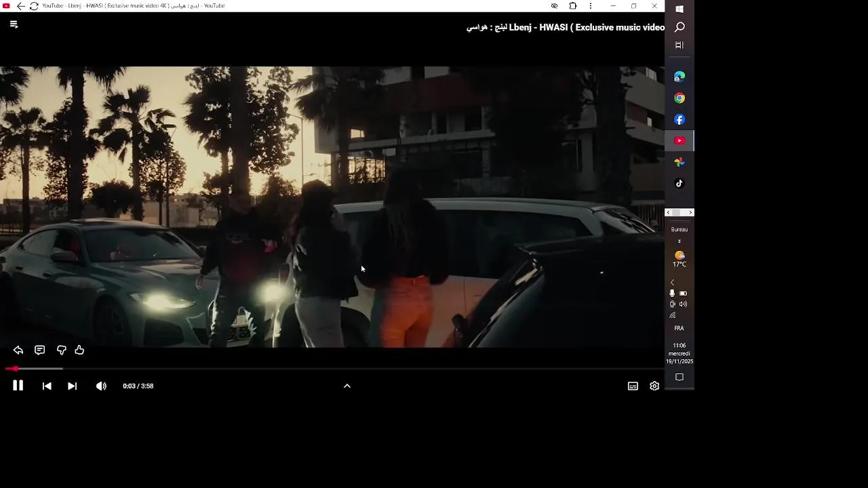The height and width of the screenshot is (488, 868).
Task: Open the Windows Start menu
Action: point(679,9)
